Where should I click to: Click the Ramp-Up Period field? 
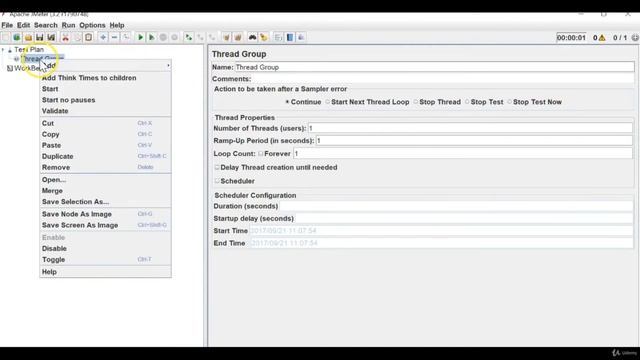click(474, 140)
